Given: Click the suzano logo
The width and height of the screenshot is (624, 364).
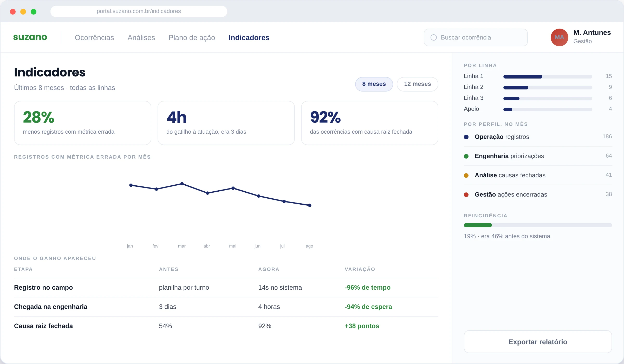Looking at the screenshot, I should coord(30,37).
